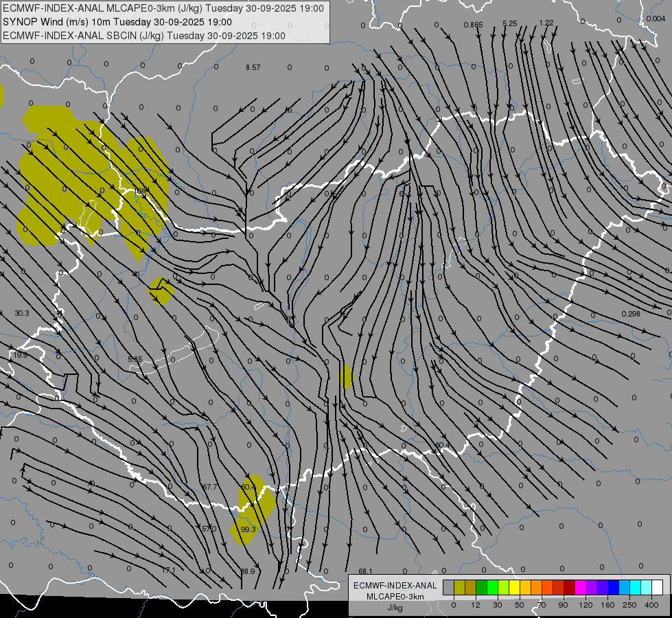Click the MLCAPE0-3km label in the legend
This screenshot has width=672, height=618.
coord(395,597)
